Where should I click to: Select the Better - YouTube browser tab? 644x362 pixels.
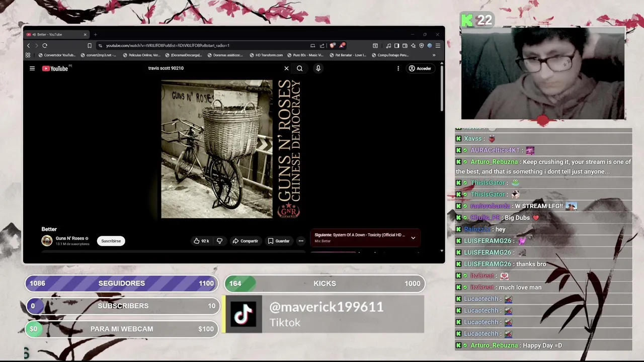[55, 35]
